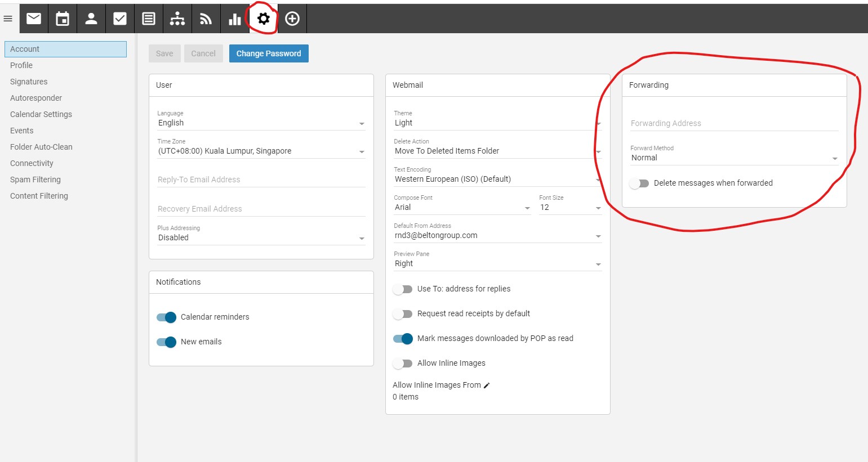The width and height of the screenshot is (868, 462).
Task: Click the plus circle add icon
Action: 292,19
